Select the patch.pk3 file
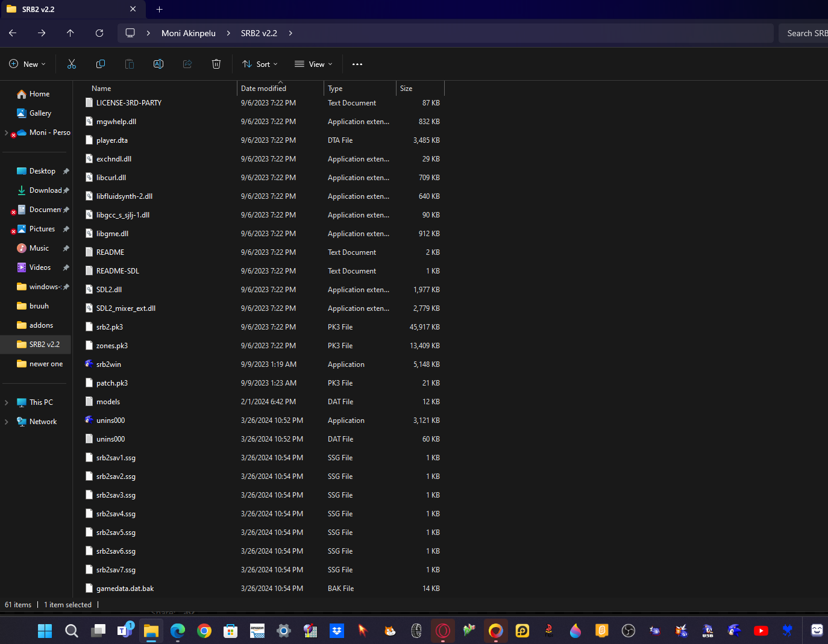This screenshot has height=644, width=828. 264,383
